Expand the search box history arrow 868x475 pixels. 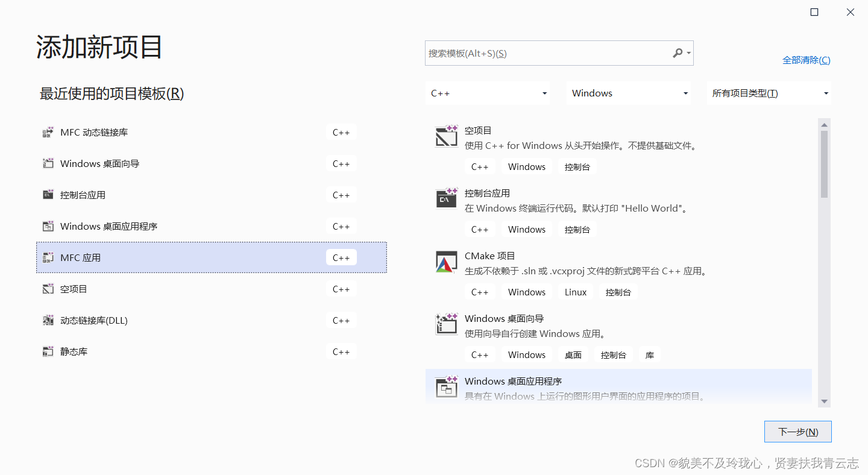[688, 53]
